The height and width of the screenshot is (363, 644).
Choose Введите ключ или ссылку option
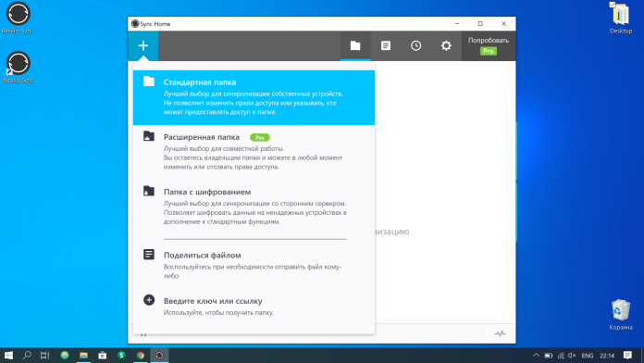pos(254,307)
